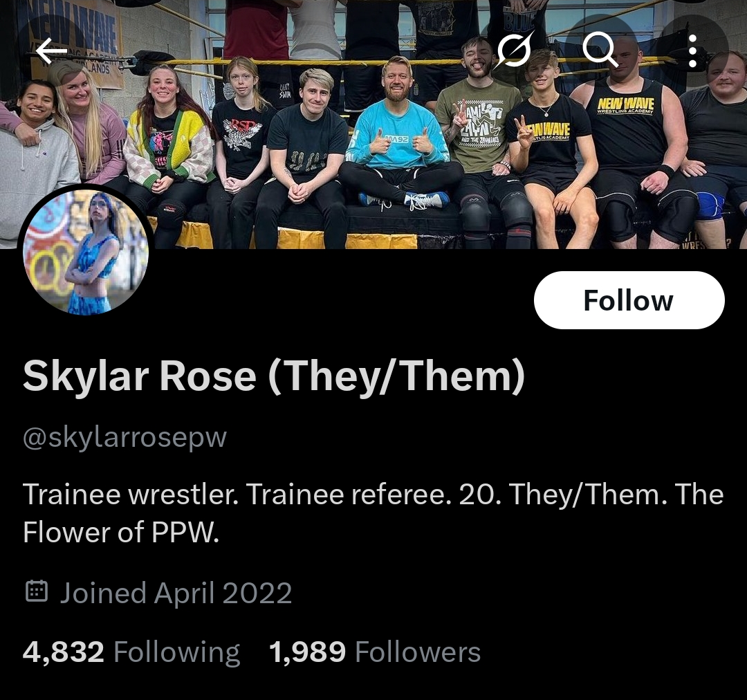The width and height of the screenshot is (747, 700).
Task: Open Grok via the slashed-circle icon
Action: tap(515, 50)
